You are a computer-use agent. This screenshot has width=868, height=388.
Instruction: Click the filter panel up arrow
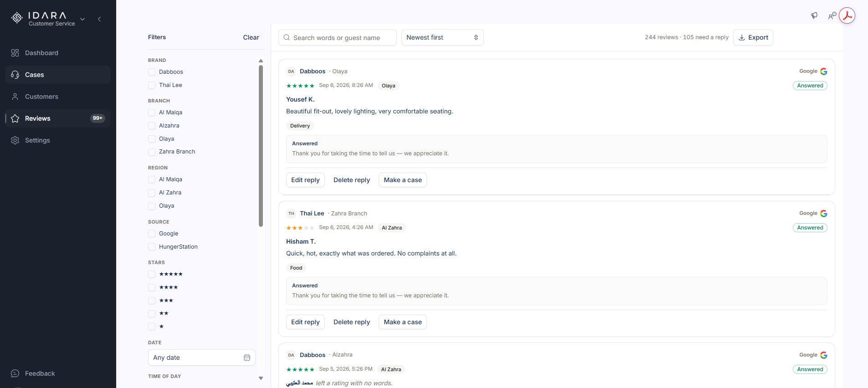click(261, 61)
